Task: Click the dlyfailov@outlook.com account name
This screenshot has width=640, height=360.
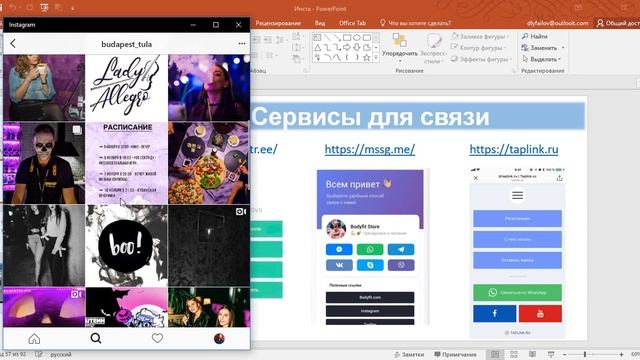Action: tap(558, 23)
